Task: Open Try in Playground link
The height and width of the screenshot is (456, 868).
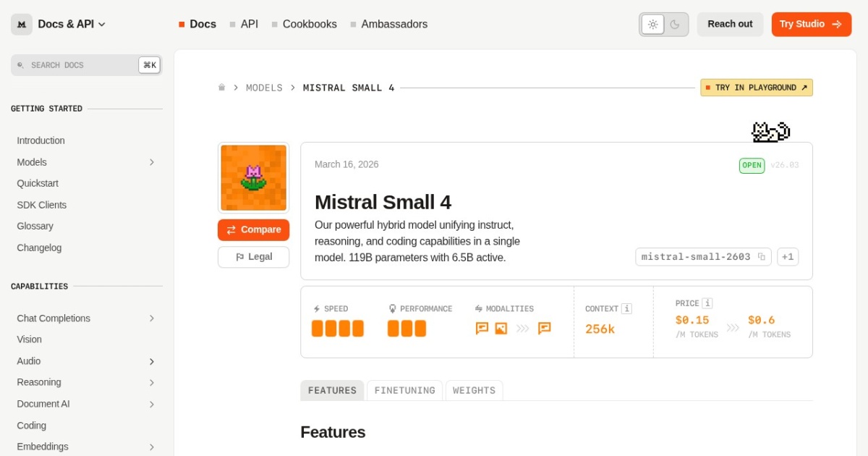Action: [757, 88]
